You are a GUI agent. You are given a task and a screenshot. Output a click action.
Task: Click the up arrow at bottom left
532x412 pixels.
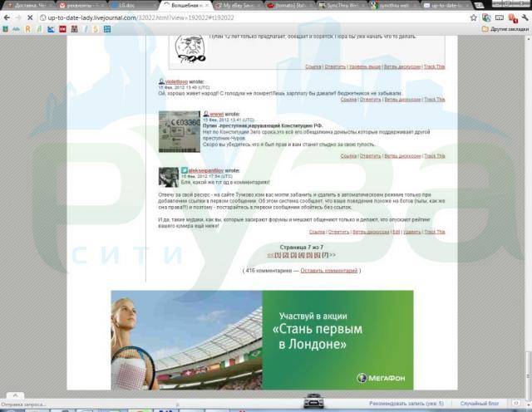click(15, 395)
